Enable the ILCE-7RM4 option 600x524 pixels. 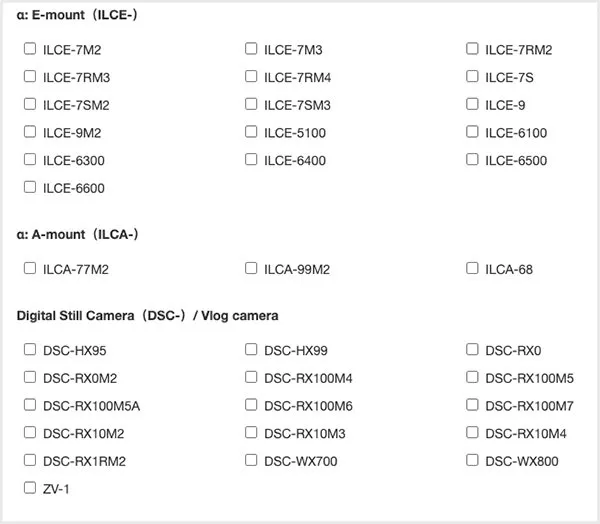251,77
